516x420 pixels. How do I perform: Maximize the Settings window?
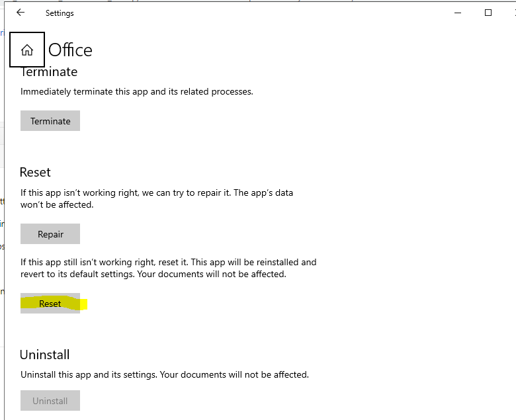coord(488,13)
